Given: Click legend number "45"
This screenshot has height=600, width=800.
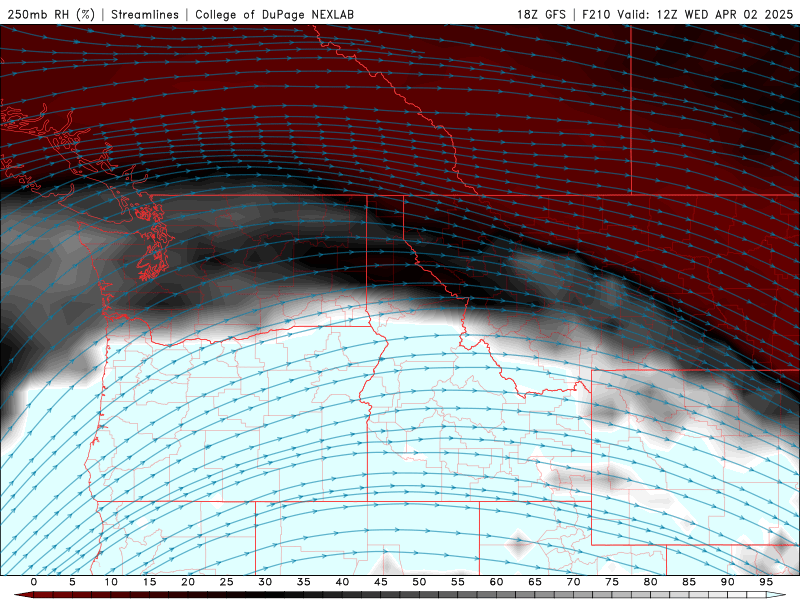Looking at the screenshot, I should click(x=381, y=582).
